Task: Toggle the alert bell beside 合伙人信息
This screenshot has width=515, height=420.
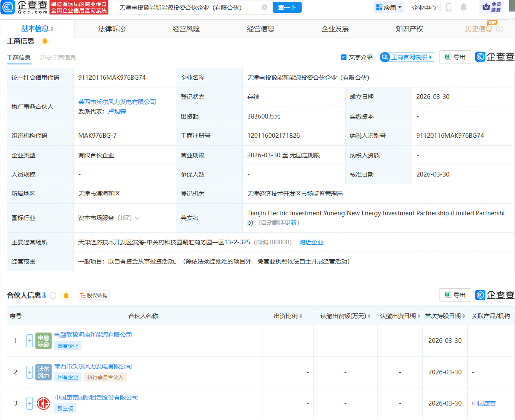Action: 66,295
